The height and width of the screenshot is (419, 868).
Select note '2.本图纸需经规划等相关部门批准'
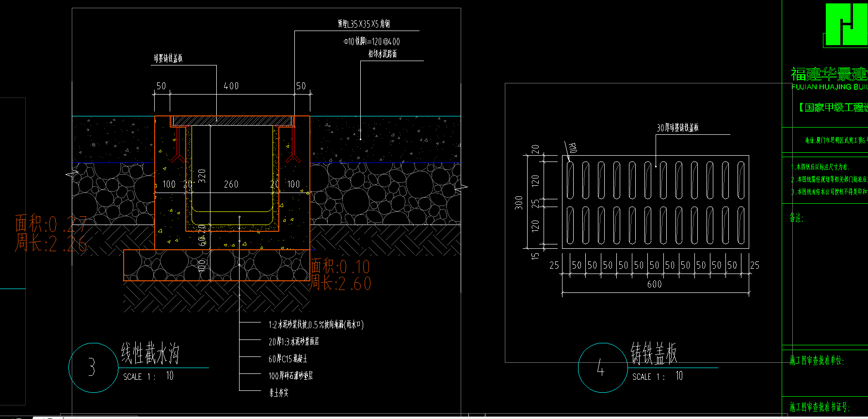829,179
